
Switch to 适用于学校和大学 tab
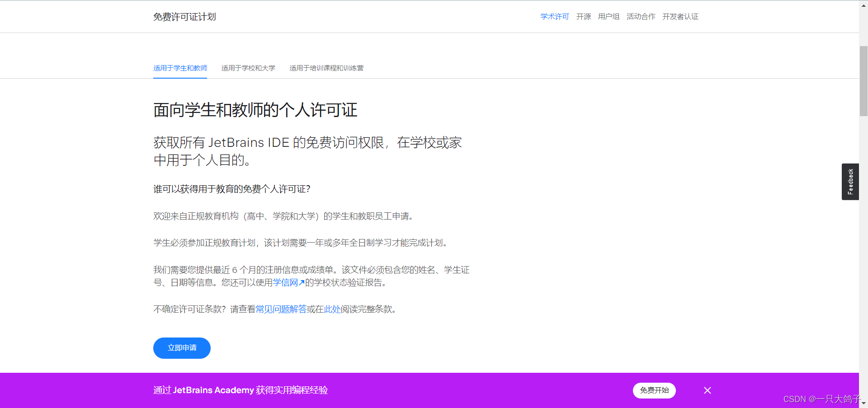pos(248,68)
